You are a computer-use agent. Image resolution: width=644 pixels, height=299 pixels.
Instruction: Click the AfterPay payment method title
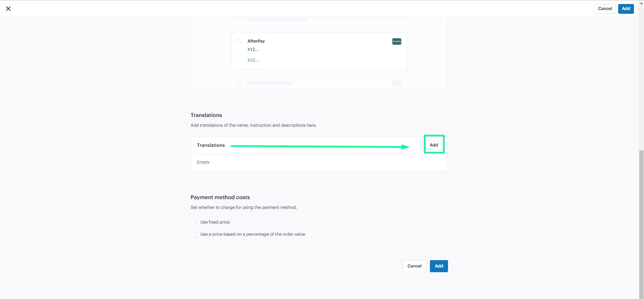click(x=256, y=41)
